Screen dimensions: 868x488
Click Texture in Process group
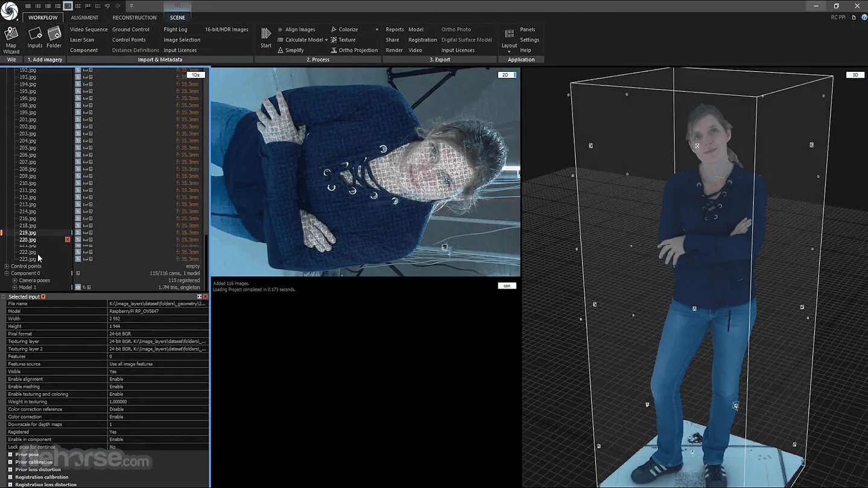coord(343,40)
